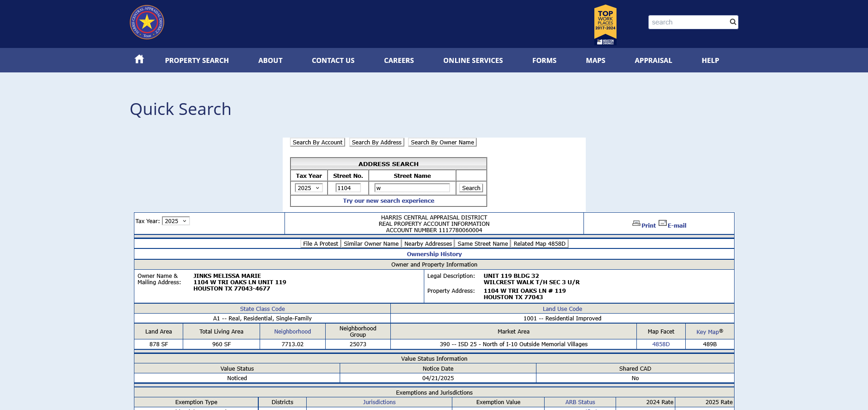Click the Street Name input field
This screenshot has height=410, width=868.
(x=412, y=188)
